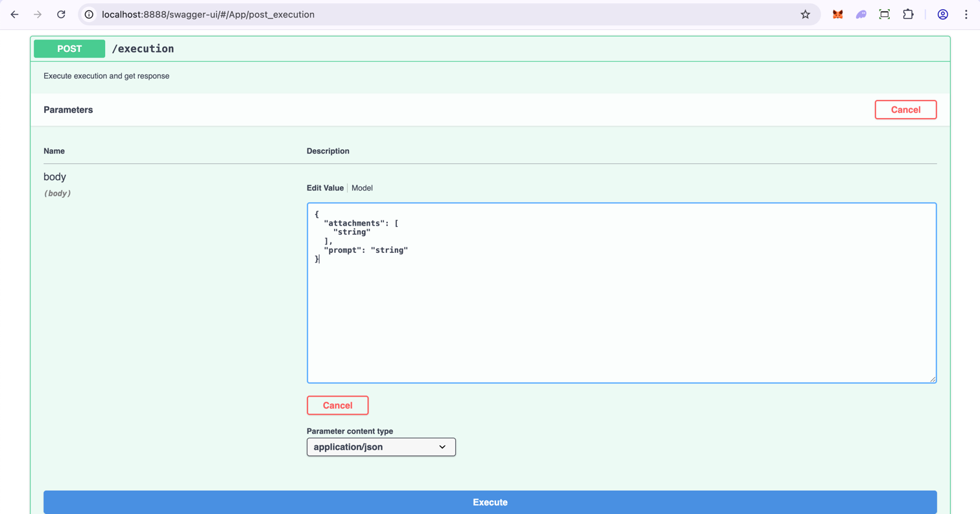Click Cancel below the body text area
980x514 pixels.
337,405
